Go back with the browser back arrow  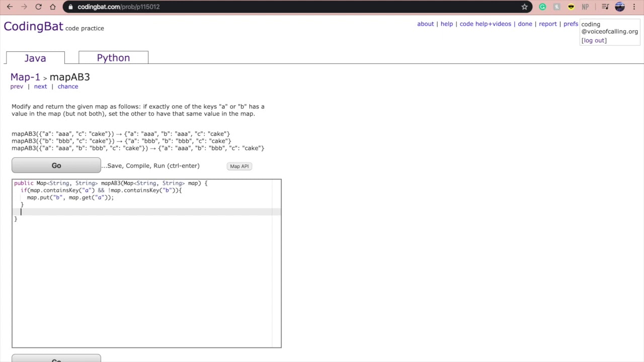point(10,7)
